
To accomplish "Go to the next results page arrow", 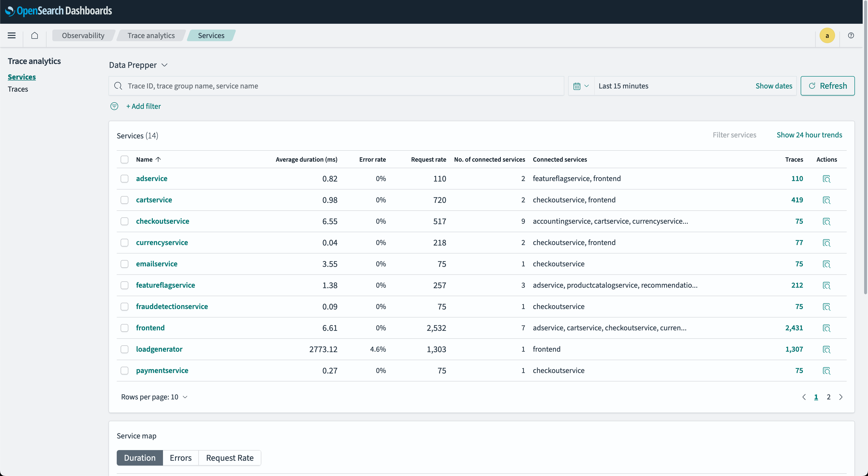I will coord(841,397).
